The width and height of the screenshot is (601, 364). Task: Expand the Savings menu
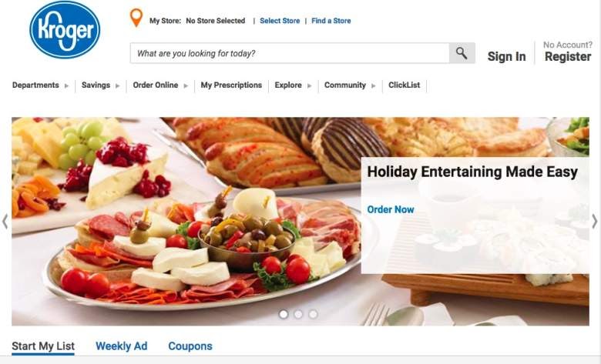click(100, 85)
